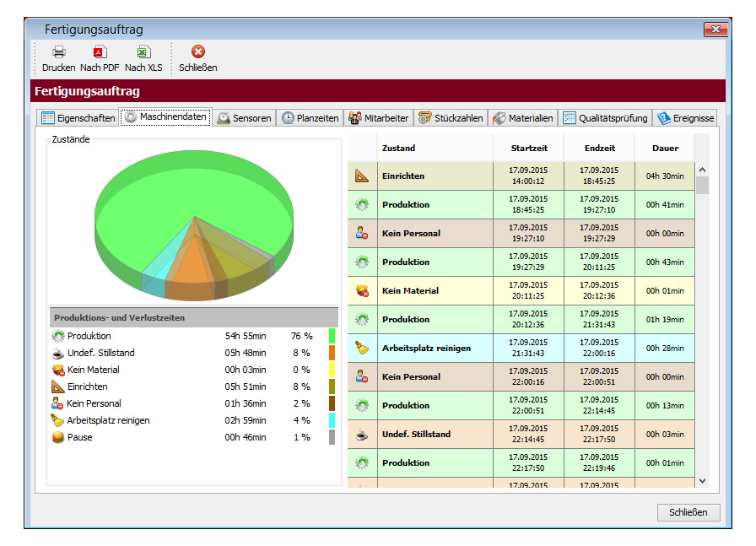
Task: Click the broom icon in the Arbeitsplatz reinigen row
Action: (x=362, y=349)
